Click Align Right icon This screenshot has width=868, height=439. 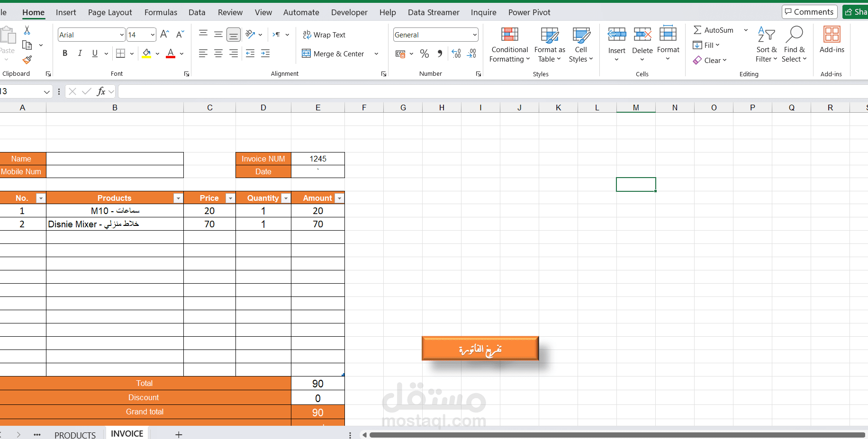coord(234,54)
